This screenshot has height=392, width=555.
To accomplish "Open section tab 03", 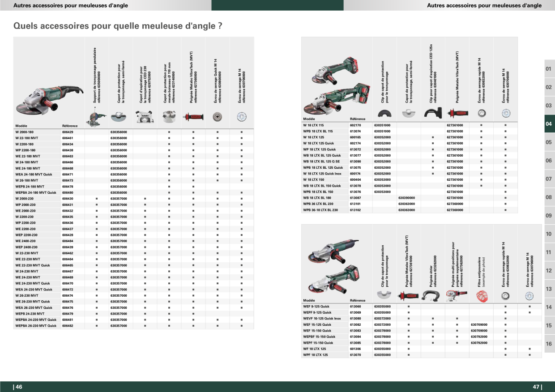I will (549, 106).
